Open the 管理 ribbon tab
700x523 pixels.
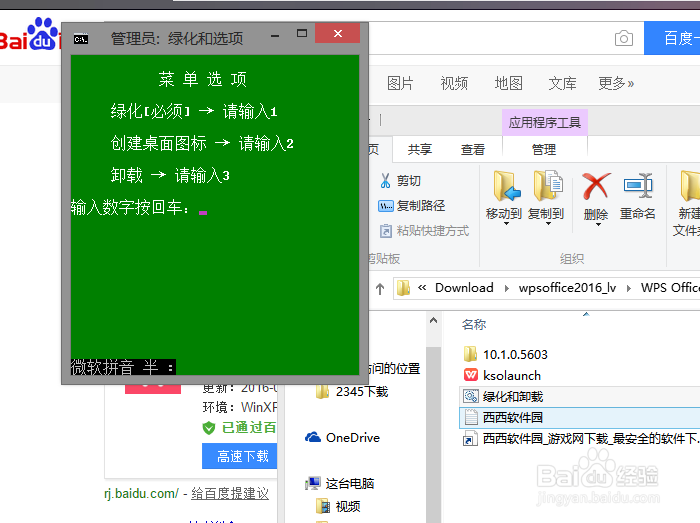[x=544, y=149]
